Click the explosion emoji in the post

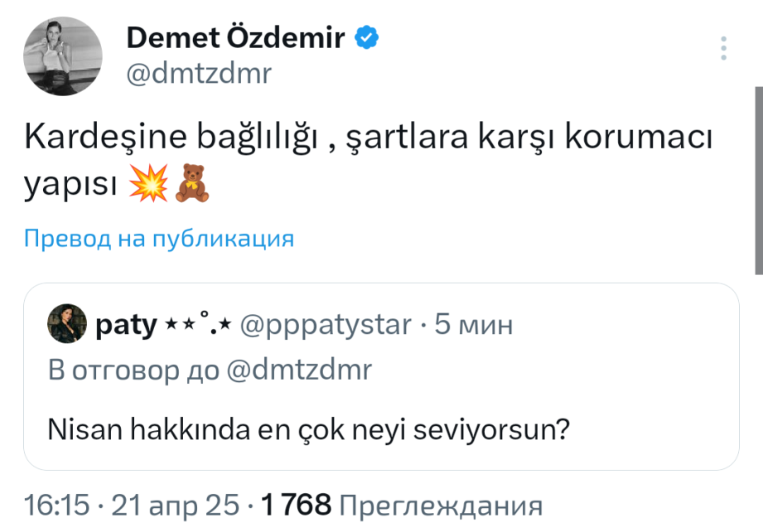coord(149,182)
